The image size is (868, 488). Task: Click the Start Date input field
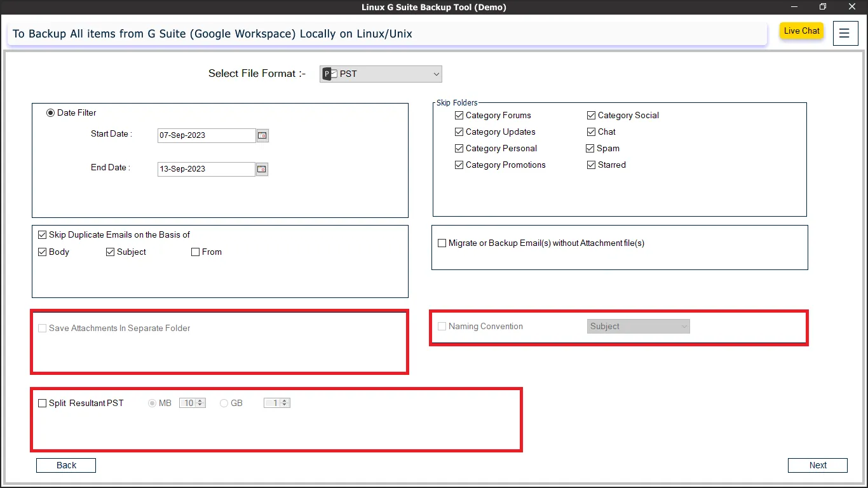point(206,135)
